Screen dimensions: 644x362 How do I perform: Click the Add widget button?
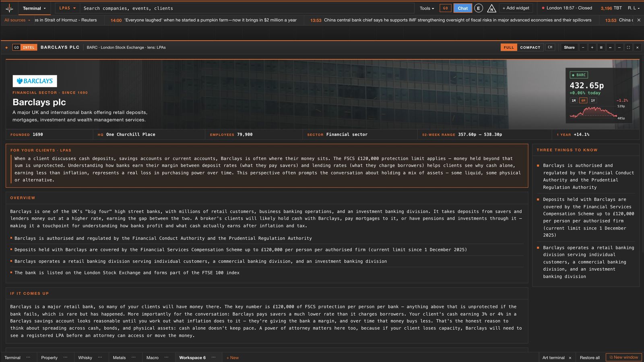[x=516, y=8]
